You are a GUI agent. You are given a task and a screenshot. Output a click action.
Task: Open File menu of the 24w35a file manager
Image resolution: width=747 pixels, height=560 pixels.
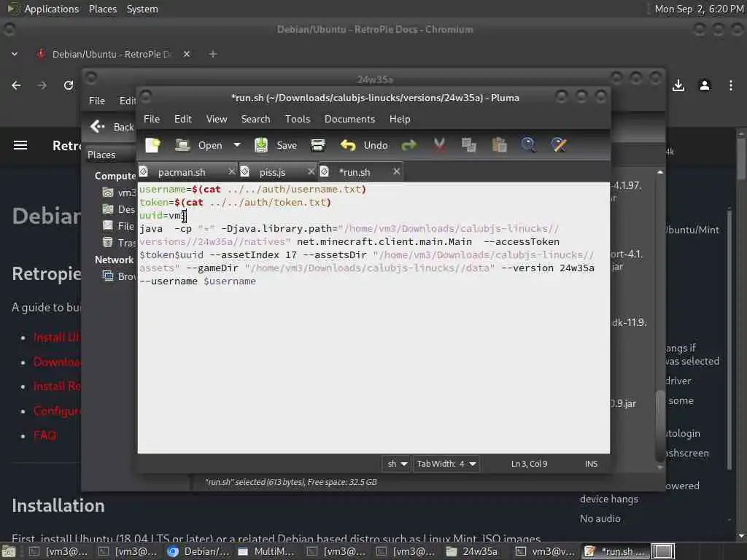tap(97, 101)
